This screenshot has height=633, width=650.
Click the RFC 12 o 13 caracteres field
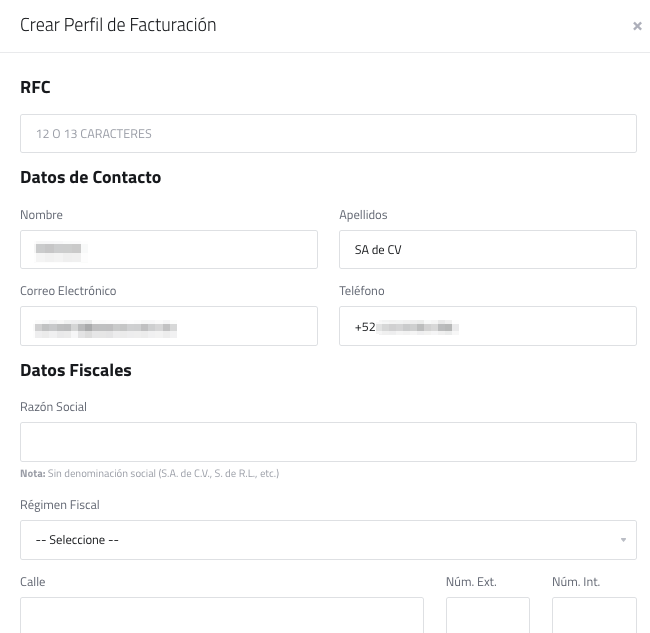click(x=328, y=133)
